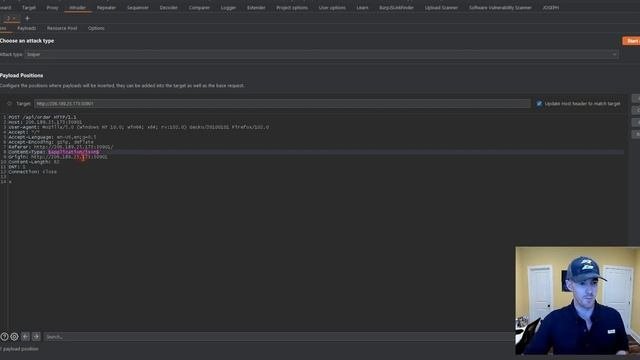Image resolution: width=640 pixels, height=360 pixels.
Task: Click the User-Agent header line
Action: pos(139,127)
